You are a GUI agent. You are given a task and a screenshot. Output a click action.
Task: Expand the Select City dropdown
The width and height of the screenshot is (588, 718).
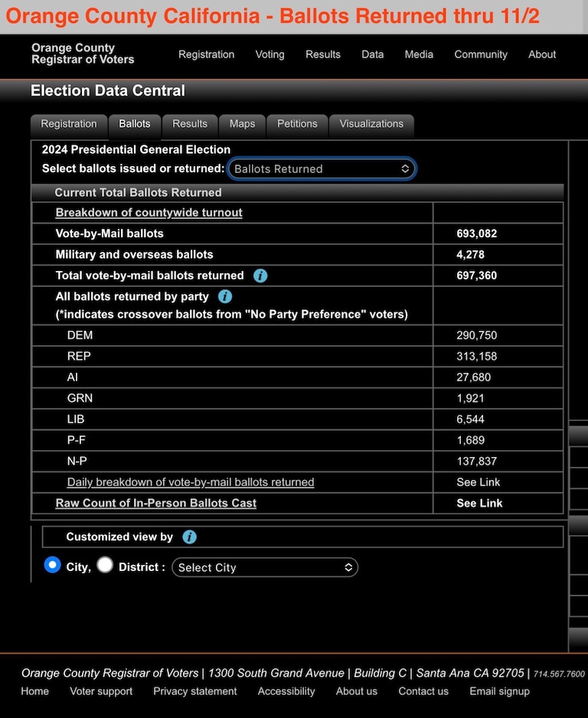265,567
